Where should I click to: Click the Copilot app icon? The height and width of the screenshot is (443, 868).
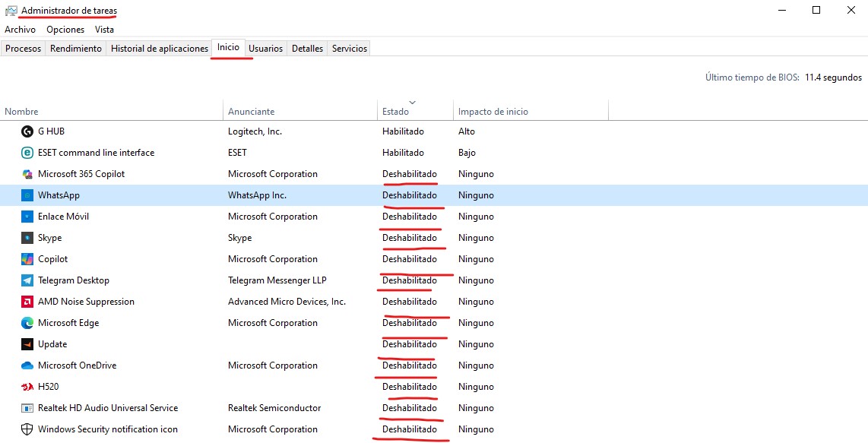pos(27,259)
